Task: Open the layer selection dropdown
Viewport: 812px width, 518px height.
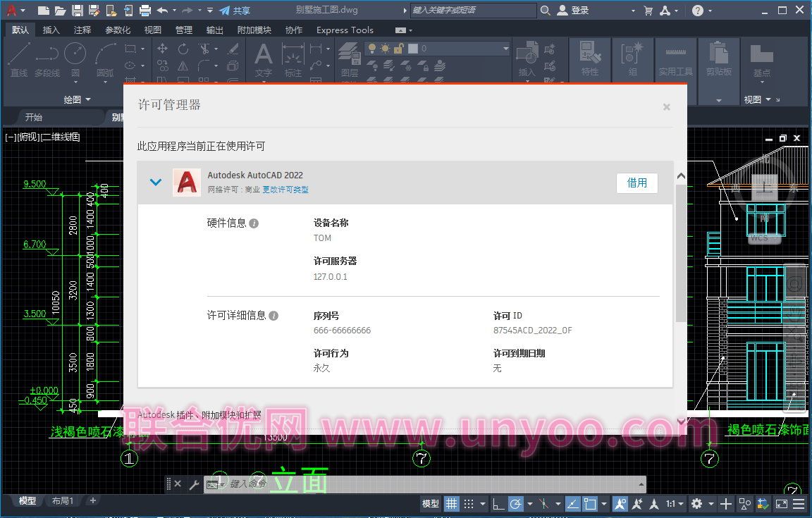Action: [x=505, y=49]
